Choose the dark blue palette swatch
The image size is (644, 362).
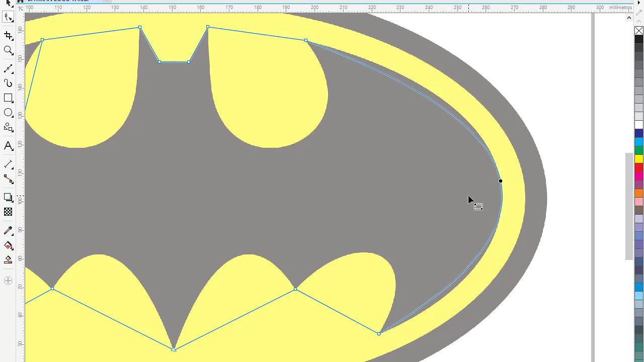click(x=639, y=133)
